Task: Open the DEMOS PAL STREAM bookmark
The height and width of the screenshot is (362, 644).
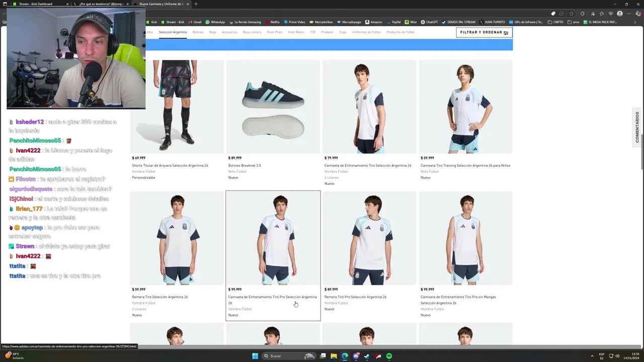Action: [x=458, y=22]
